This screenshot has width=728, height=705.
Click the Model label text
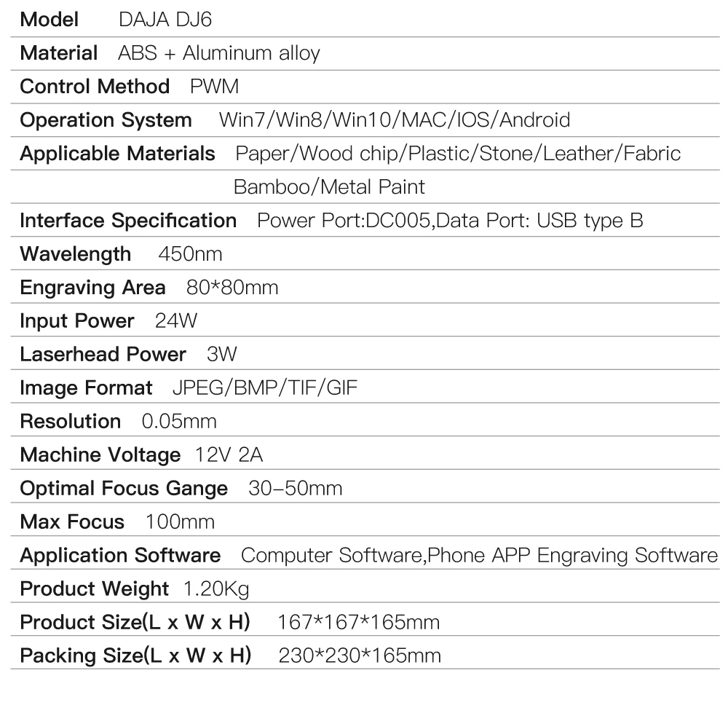click(x=50, y=20)
